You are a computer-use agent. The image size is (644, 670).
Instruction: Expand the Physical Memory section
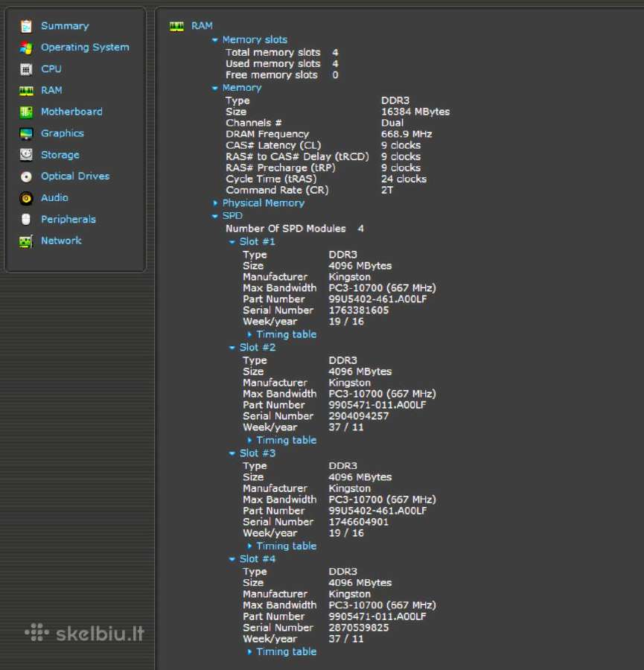pos(215,203)
